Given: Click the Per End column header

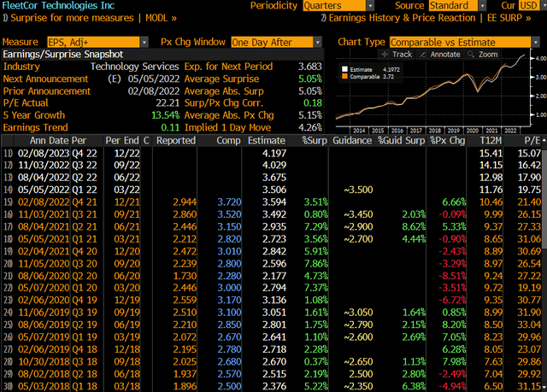Looking at the screenshot, I should click(x=122, y=141).
